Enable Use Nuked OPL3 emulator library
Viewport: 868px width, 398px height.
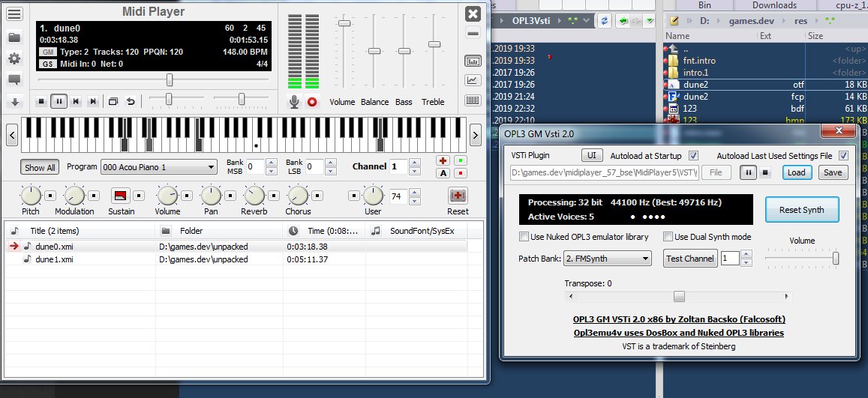(524, 237)
